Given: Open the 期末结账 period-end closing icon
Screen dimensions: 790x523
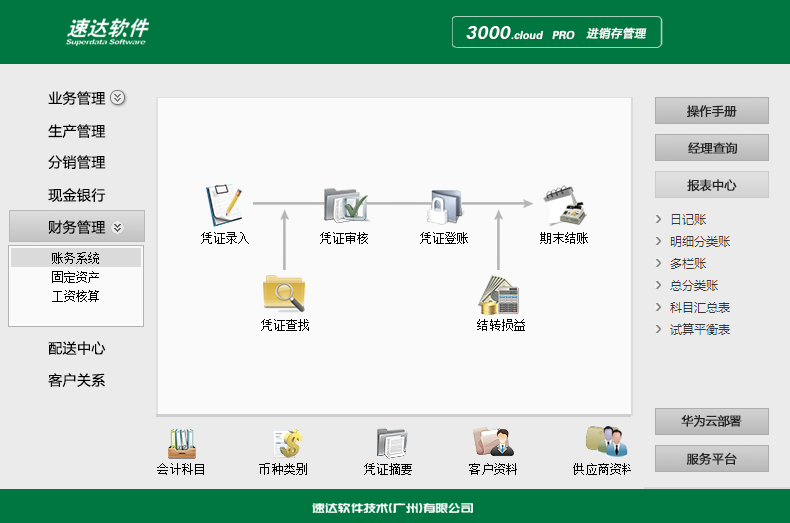Looking at the screenshot, I should 564,206.
